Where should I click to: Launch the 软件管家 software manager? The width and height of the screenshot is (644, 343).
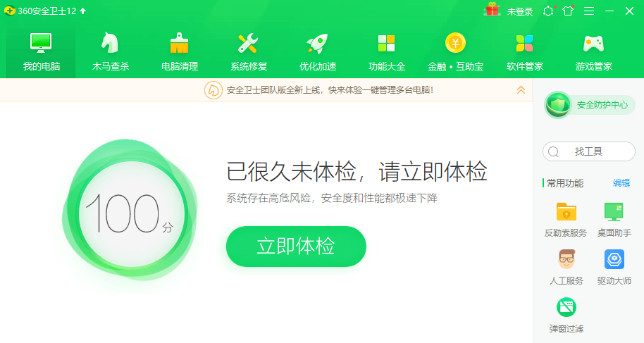[x=524, y=51]
